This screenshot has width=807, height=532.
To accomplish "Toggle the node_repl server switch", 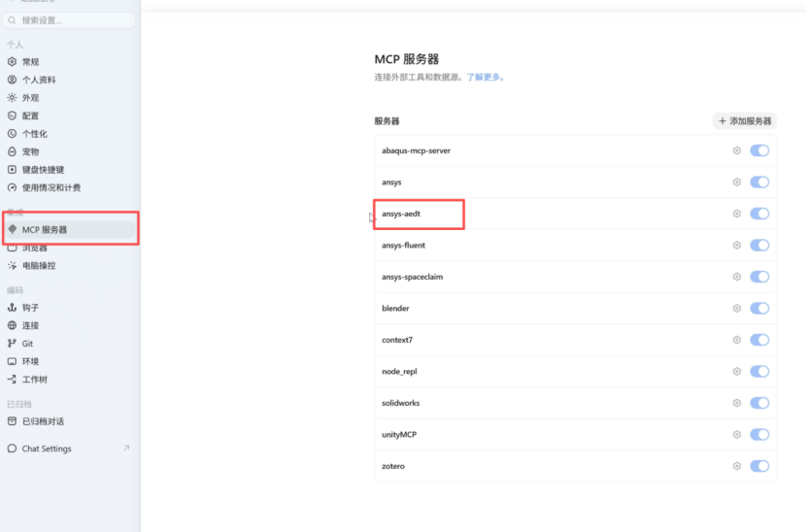I will click(x=759, y=372).
